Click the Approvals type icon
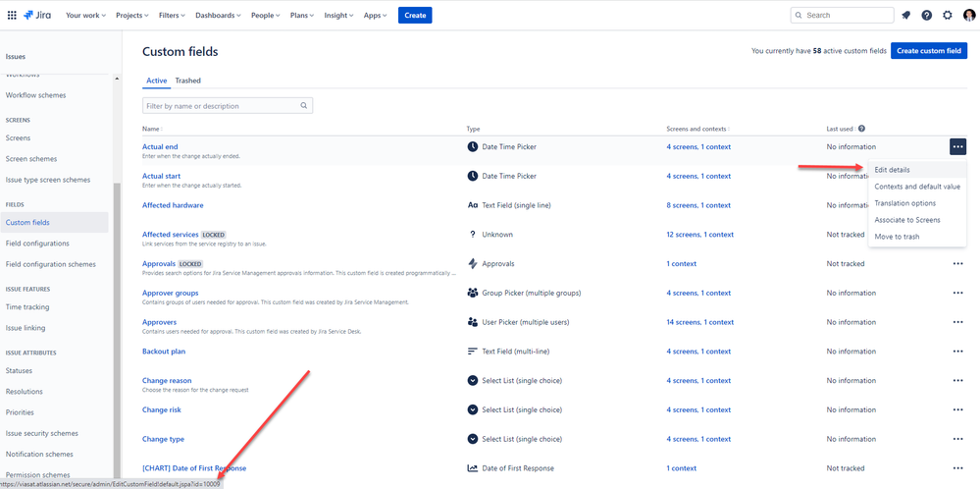Image resolution: width=980 pixels, height=489 pixels. pyautogui.click(x=473, y=264)
